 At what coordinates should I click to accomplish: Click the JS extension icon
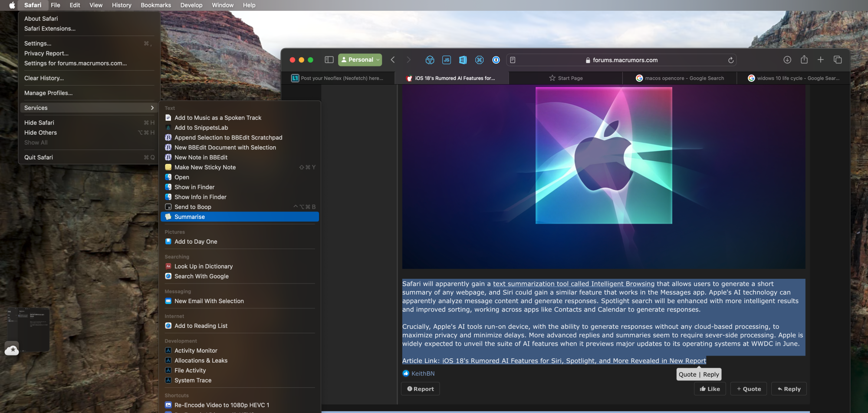(x=447, y=60)
